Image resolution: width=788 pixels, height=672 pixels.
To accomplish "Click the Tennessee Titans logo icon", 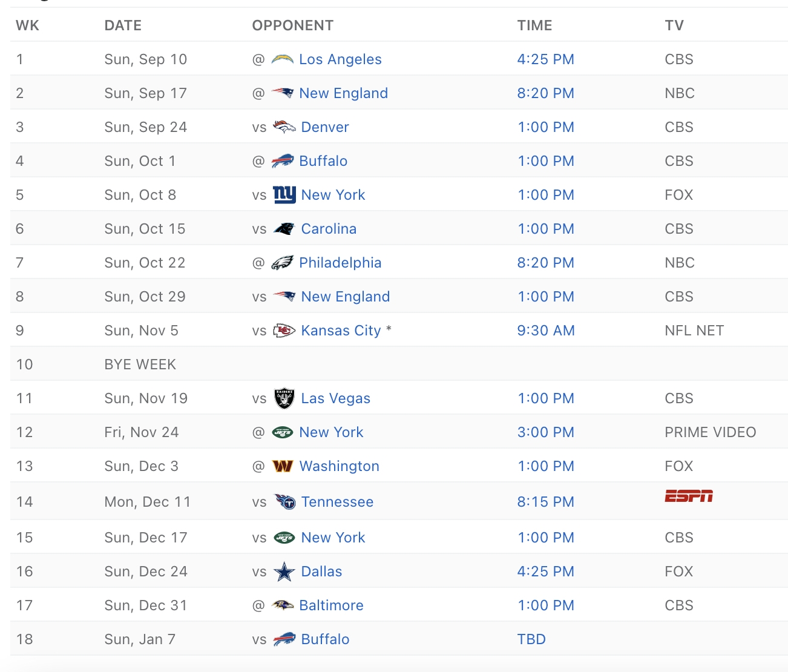I will tap(284, 502).
